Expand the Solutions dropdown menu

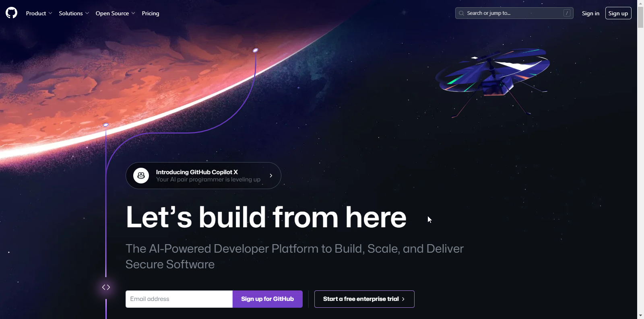click(74, 13)
